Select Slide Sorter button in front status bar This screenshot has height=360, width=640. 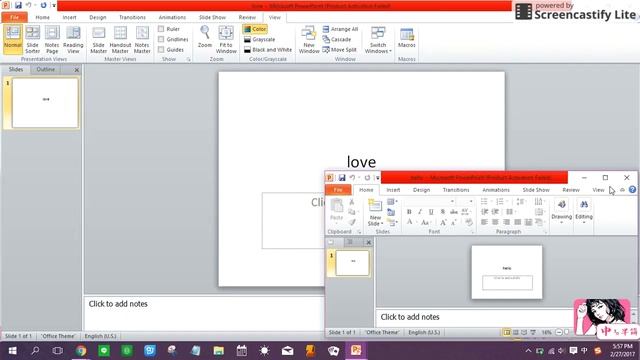pos(516,332)
